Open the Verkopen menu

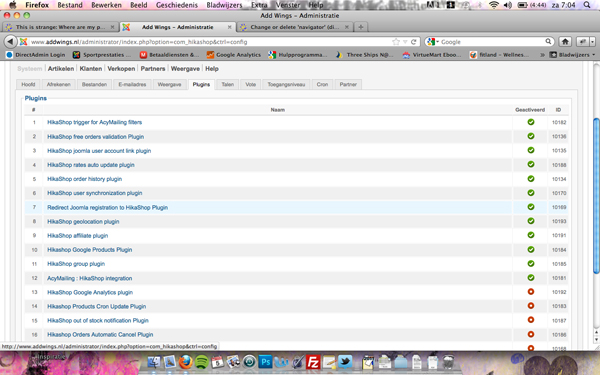121,68
